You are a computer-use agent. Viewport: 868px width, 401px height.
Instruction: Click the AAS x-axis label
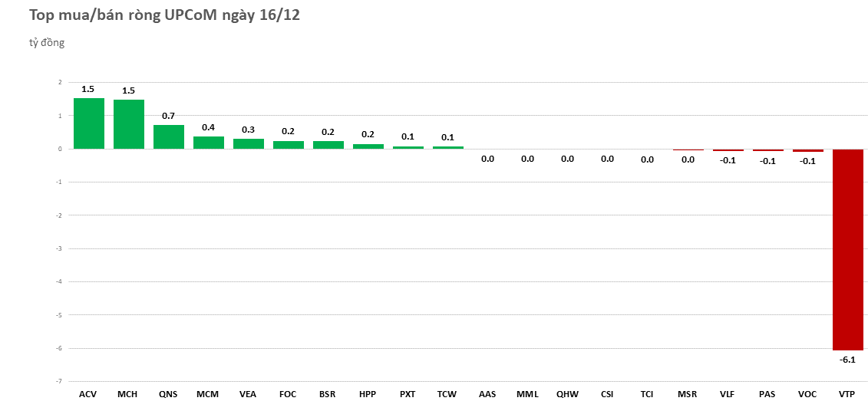coord(487,394)
